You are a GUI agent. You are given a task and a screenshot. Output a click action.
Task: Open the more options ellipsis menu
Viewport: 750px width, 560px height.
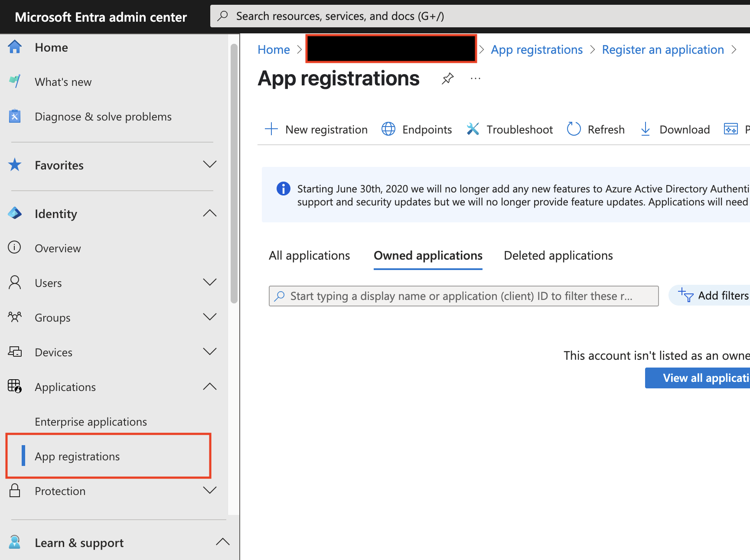click(476, 79)
